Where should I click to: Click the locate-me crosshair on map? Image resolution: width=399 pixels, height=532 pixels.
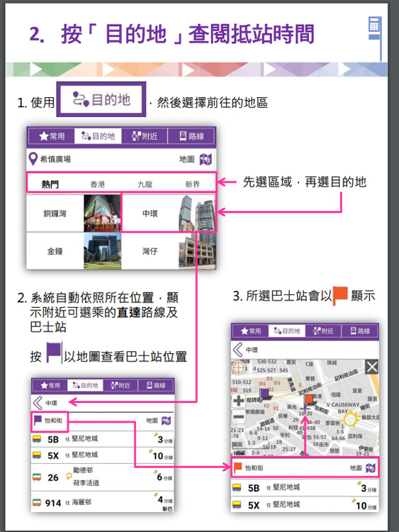click(238, 367)
